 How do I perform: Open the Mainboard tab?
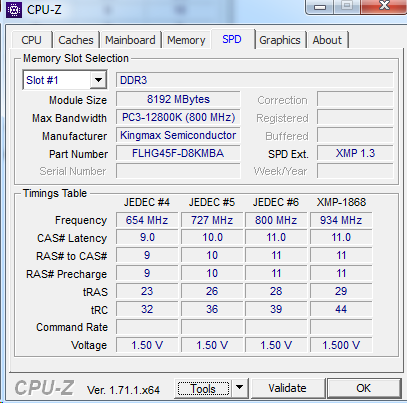pos(130,40)
